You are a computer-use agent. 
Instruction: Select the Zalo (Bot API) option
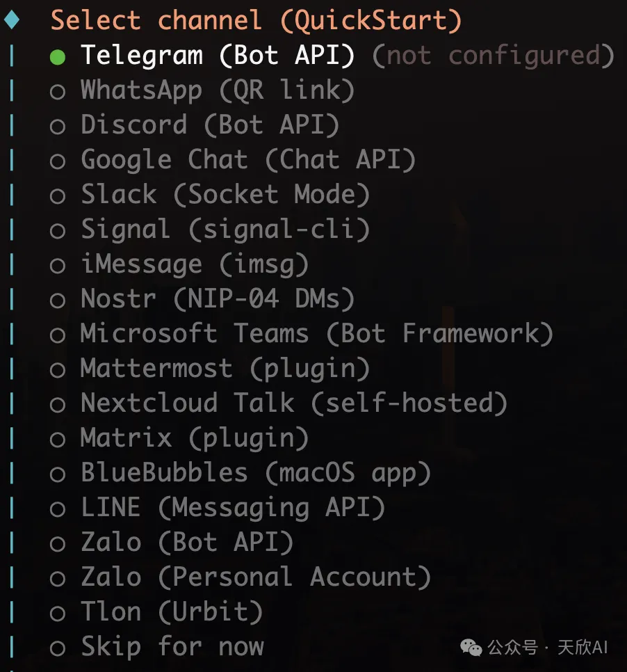186,543
